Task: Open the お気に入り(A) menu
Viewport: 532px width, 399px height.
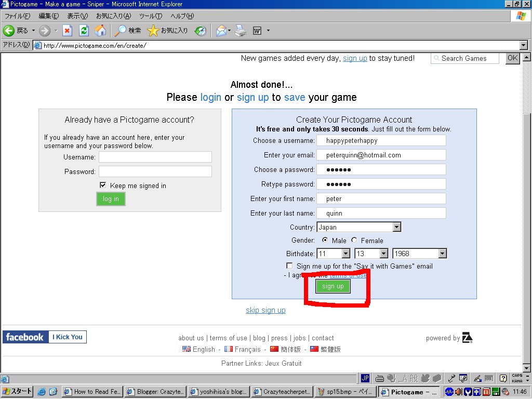Action: 113,16
